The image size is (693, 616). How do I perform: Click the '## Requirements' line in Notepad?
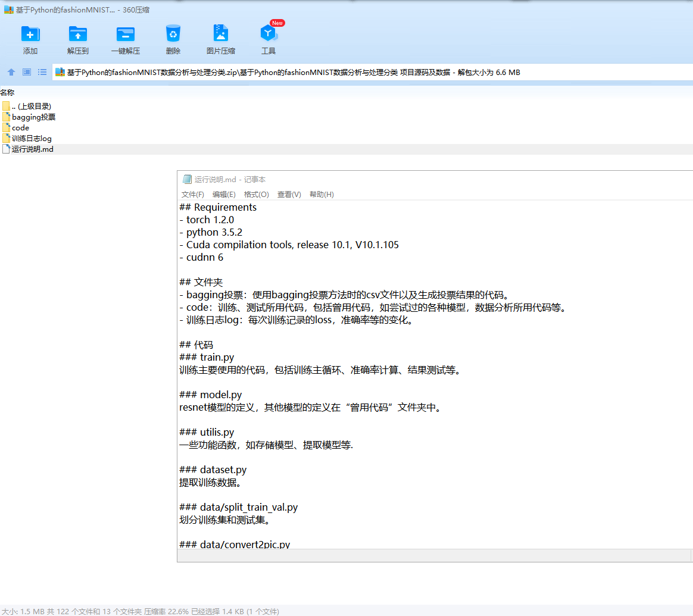coord(218,207)
